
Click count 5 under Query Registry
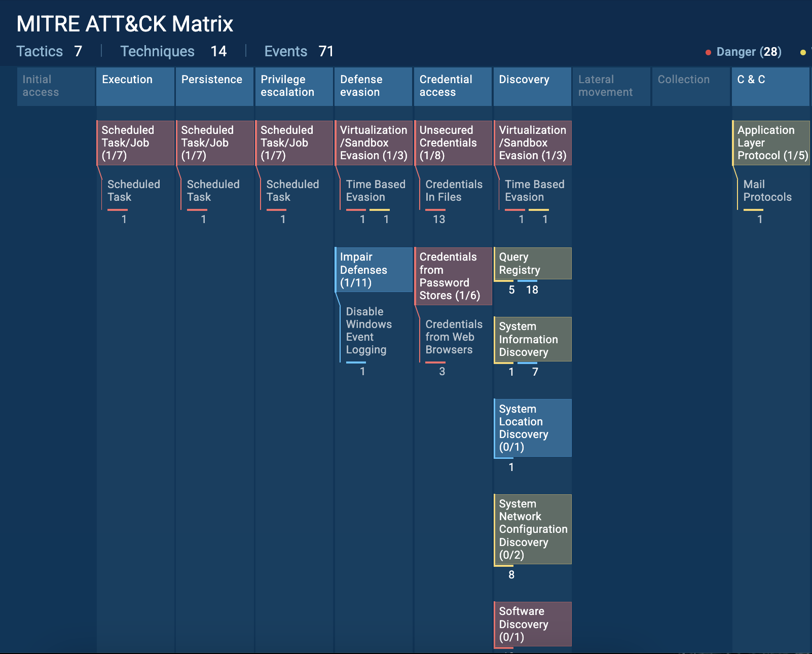click(x=511, y=290)
